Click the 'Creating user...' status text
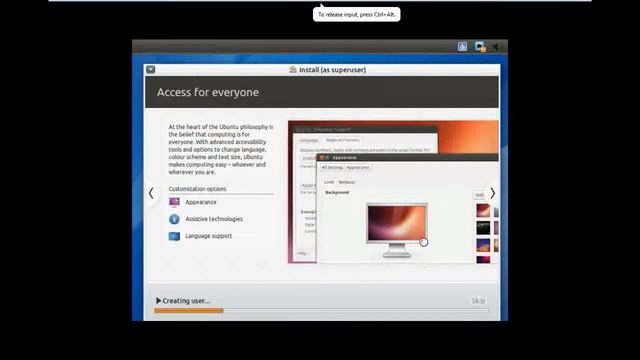This screenshot has height=360, width=640. coord(186,301)
